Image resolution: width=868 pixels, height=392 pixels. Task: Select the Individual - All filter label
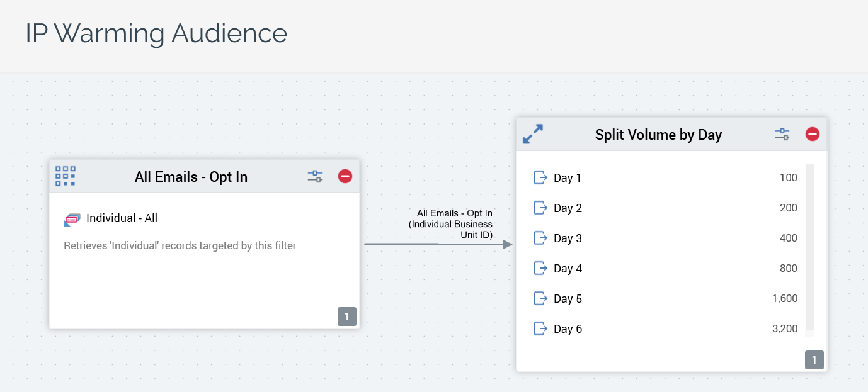click(122, 218)
